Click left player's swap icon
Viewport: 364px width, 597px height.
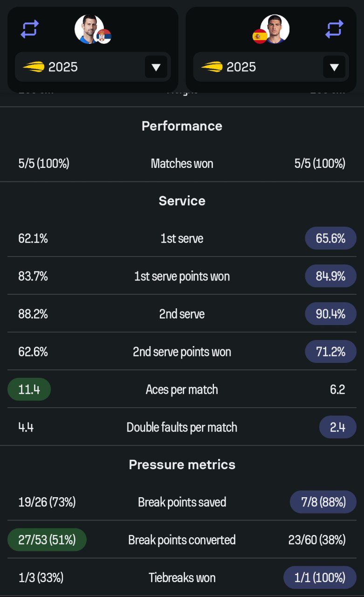click(29, 29)
